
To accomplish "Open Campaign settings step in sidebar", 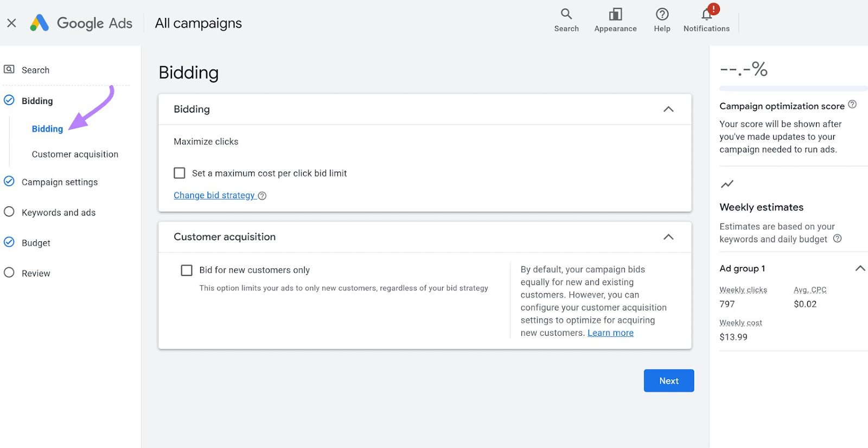I will [60, 182].
